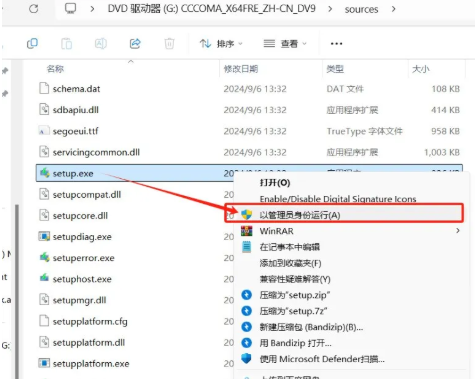The image size is (475, 379).
Task: Select the schema.dat file name
Action: [76, 89]
